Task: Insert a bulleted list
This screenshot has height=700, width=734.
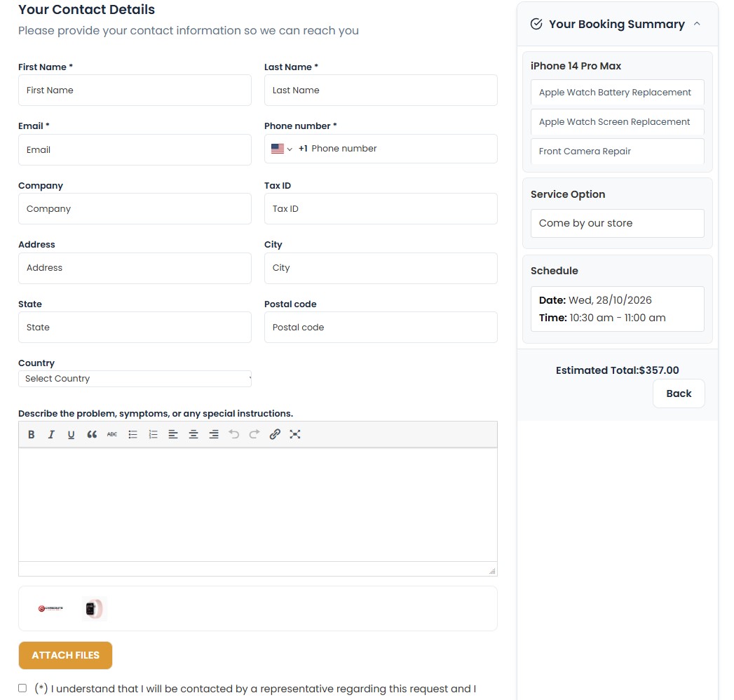Action: 133,434
